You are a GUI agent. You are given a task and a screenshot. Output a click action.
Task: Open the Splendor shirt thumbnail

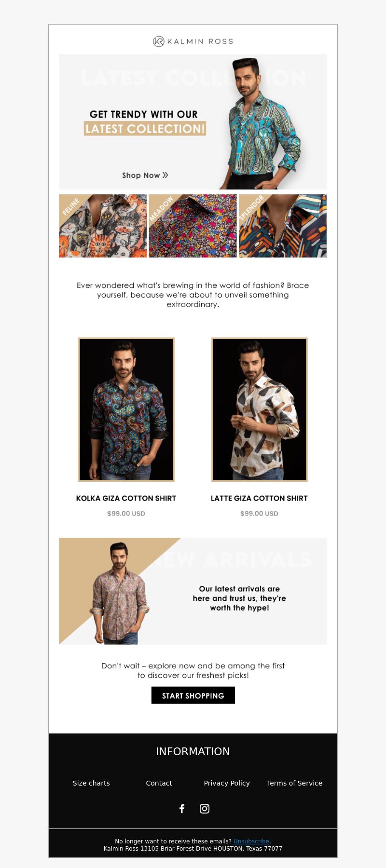coord(283,226)
